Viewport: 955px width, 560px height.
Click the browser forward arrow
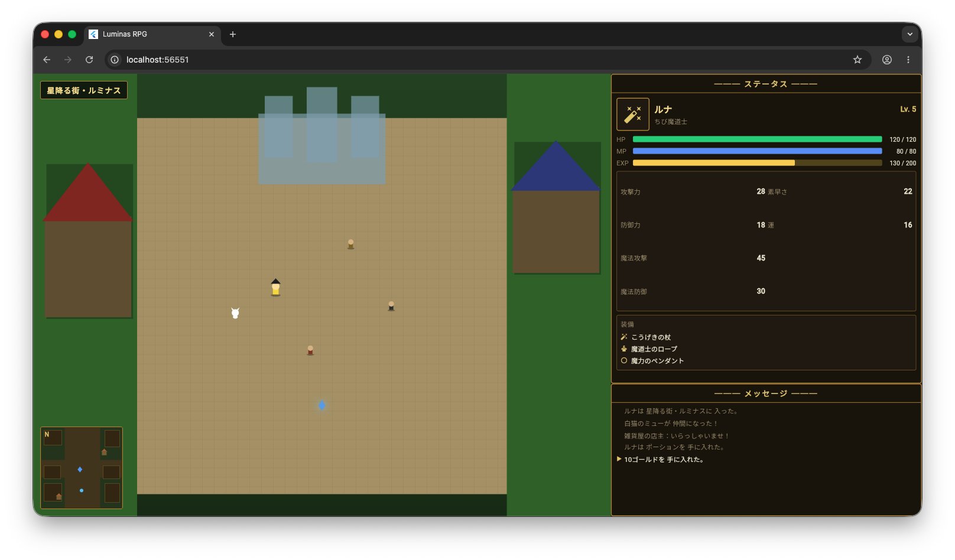pos(68,60)
